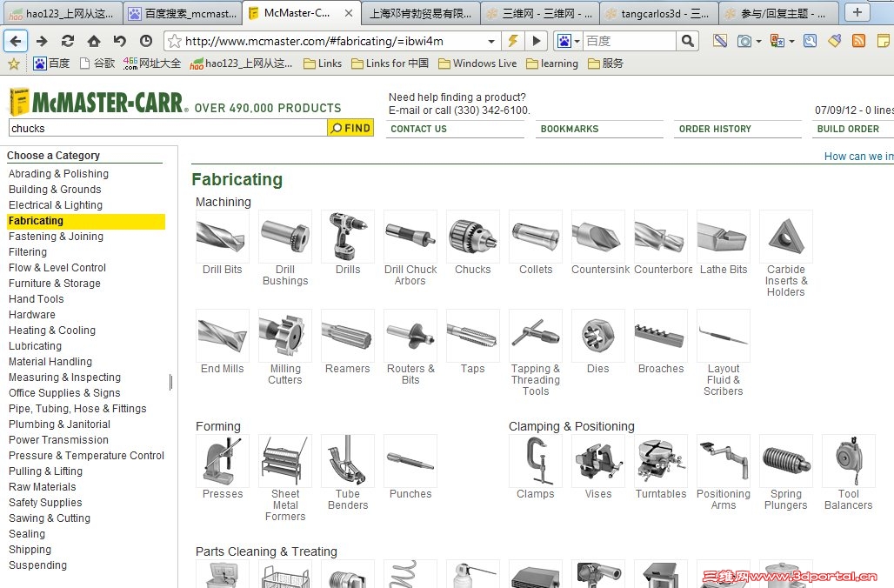Viewport: 894px width, 588px height.
Task: Open the Positioning Arms icon
Action: tap(724, 461)
